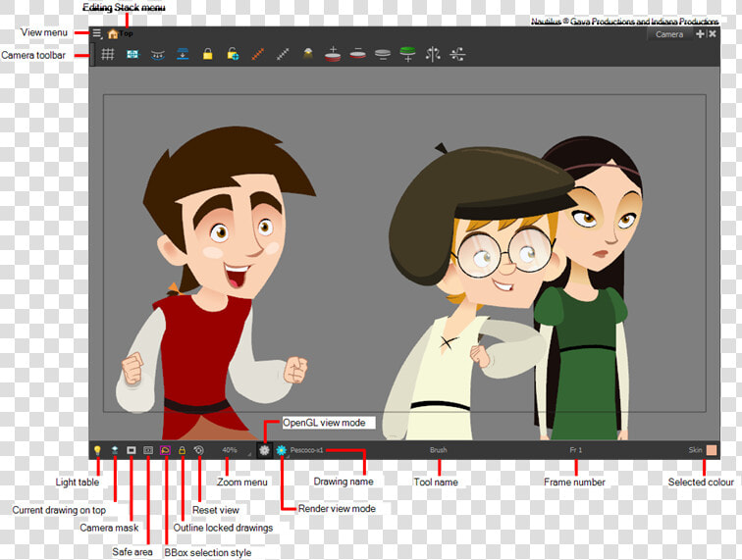Viewport: 742px width, 560px height.
Task: Click the green disc with plus icon
Action: point(407,54)
